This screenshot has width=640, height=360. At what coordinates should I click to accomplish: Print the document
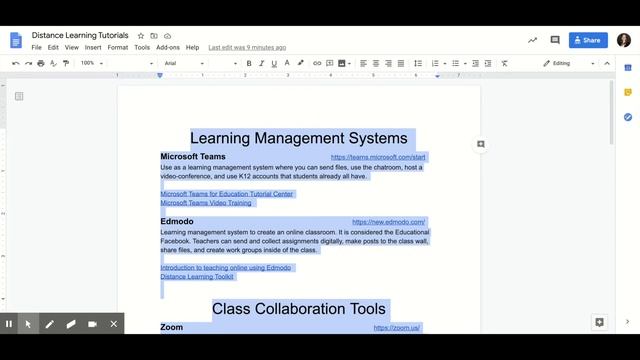[x=41, y=63]
